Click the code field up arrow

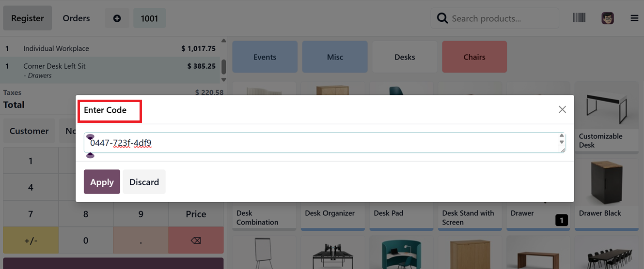pyautogui.click(x=562, y=136)
